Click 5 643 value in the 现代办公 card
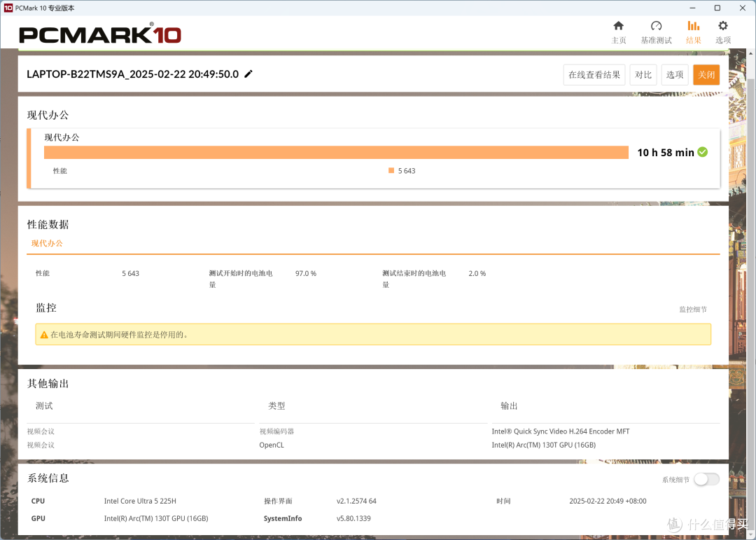 pos(407,171)
